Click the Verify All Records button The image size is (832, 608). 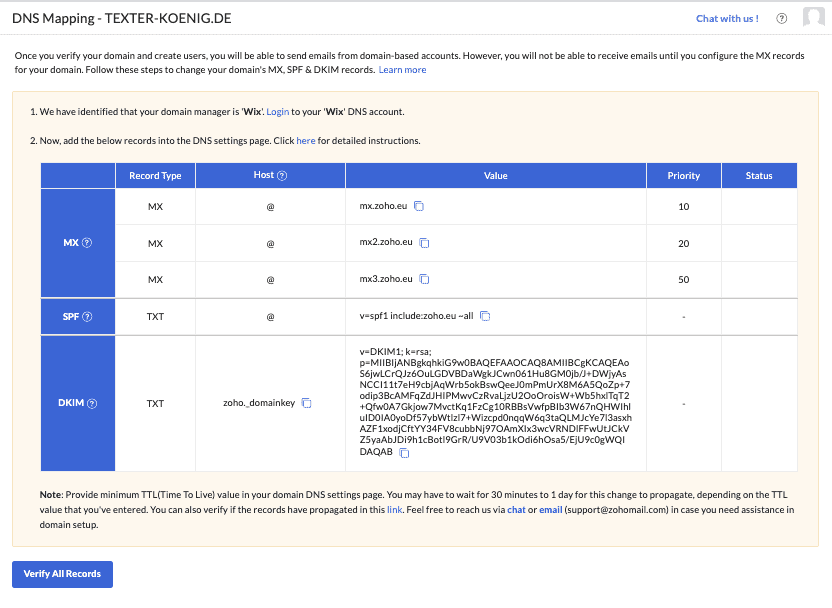tap(62, 574)
